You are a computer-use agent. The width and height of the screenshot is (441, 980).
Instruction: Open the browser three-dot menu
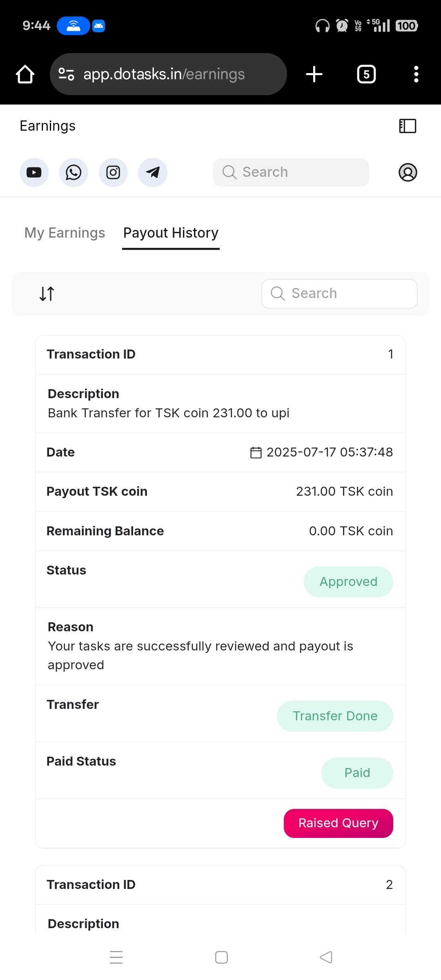click(416, 74)
